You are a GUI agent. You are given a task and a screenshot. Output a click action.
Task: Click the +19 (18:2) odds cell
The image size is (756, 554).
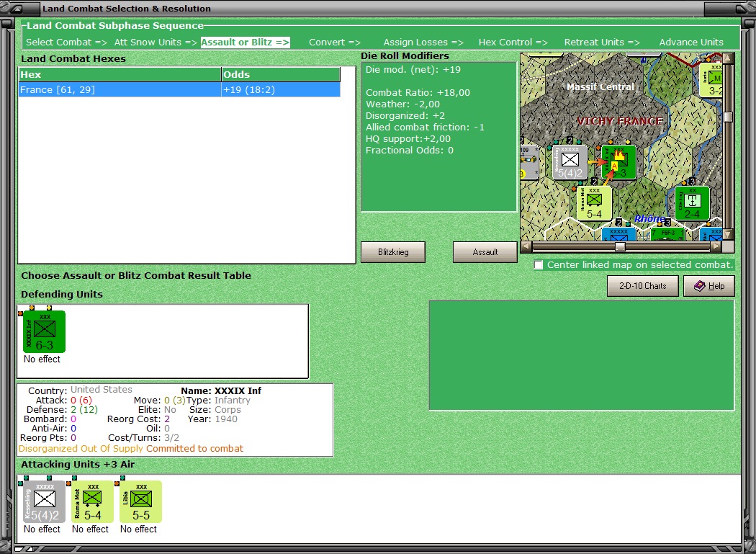281,90
